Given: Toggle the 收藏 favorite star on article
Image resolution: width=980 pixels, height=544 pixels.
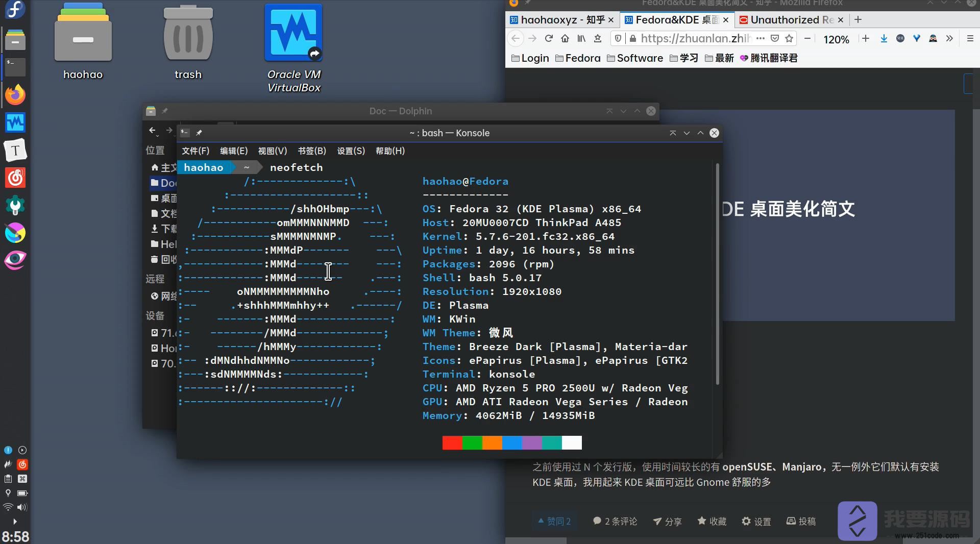Looking at the screenshot, I should click(712, 521).
